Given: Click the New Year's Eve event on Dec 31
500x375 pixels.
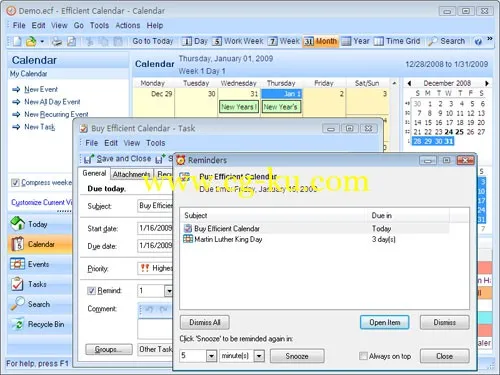Looking at the screenshot, I should click(x=239, y=107).
